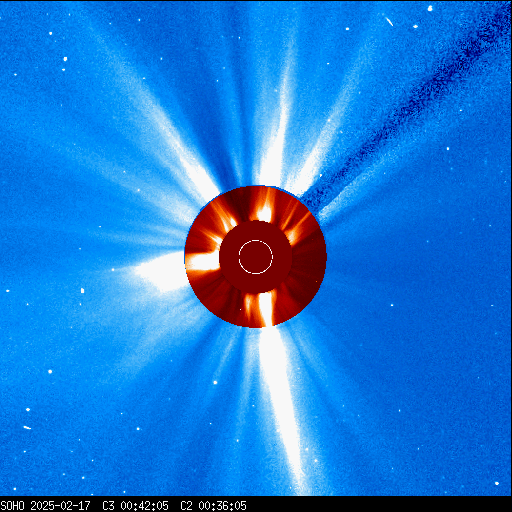This screenshot has width=512, height=512.
Task: Click the white circle marking the Sun
Action: [x=256, y=257]
